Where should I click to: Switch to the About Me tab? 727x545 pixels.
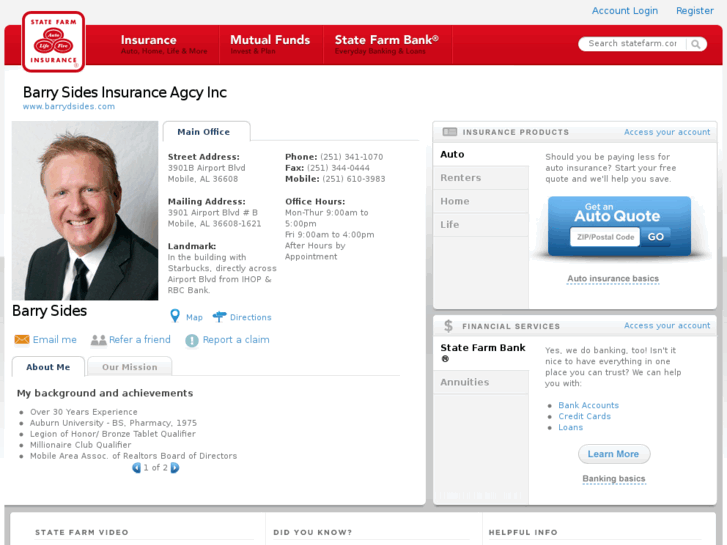click(x=48, y=367)
